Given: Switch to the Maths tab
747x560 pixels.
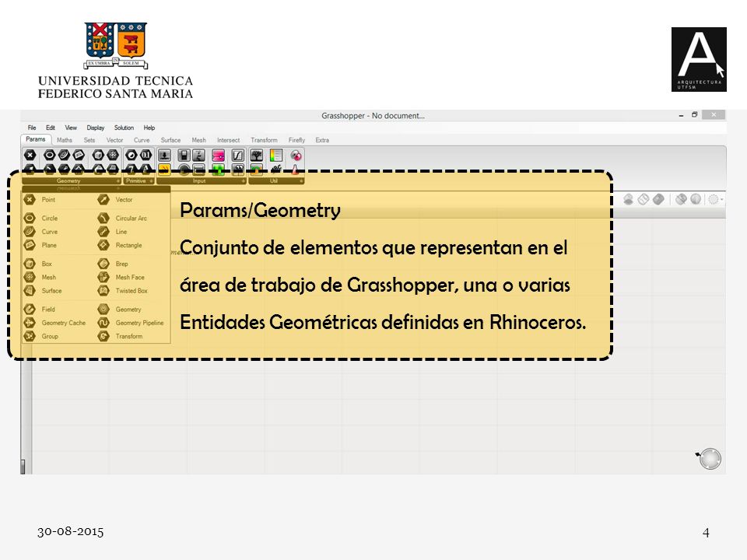Looking at the screenshot, I should 65,140.
